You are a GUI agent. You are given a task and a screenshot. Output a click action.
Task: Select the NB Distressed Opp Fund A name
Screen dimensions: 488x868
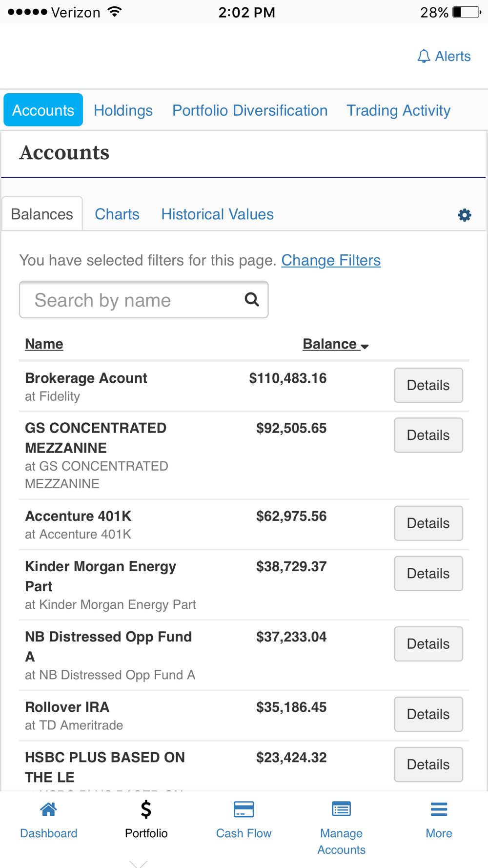point(108,646)
